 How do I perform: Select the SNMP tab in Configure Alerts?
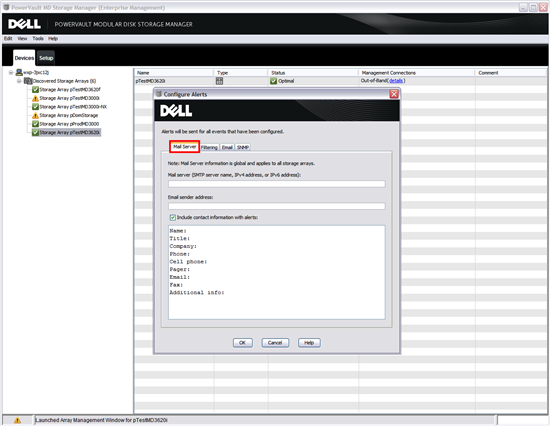(243, 147)
